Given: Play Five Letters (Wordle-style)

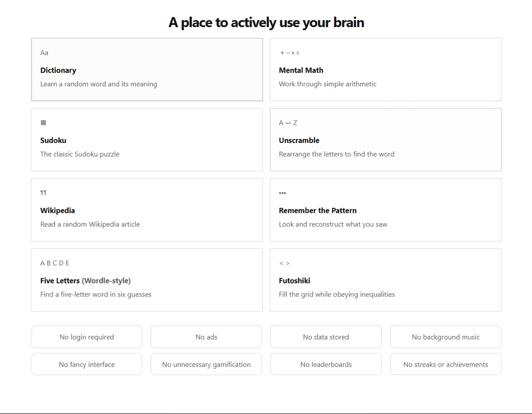Looking at the screenshot, I should coord(147,280).
